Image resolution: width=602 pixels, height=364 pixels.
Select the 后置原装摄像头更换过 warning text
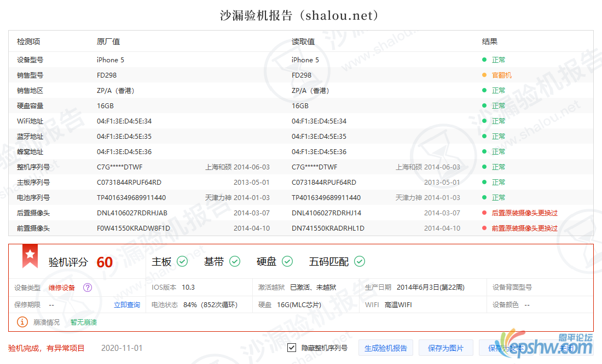(x=525, y=213)
